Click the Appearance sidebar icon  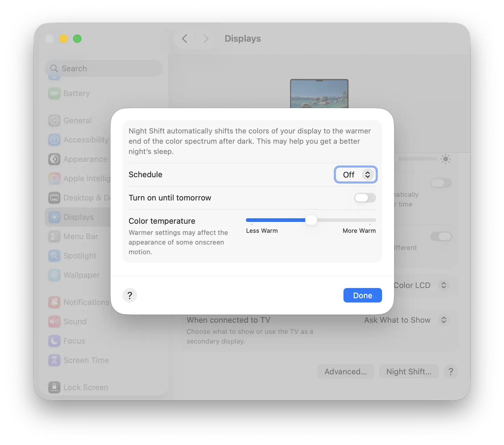(54, 159)
